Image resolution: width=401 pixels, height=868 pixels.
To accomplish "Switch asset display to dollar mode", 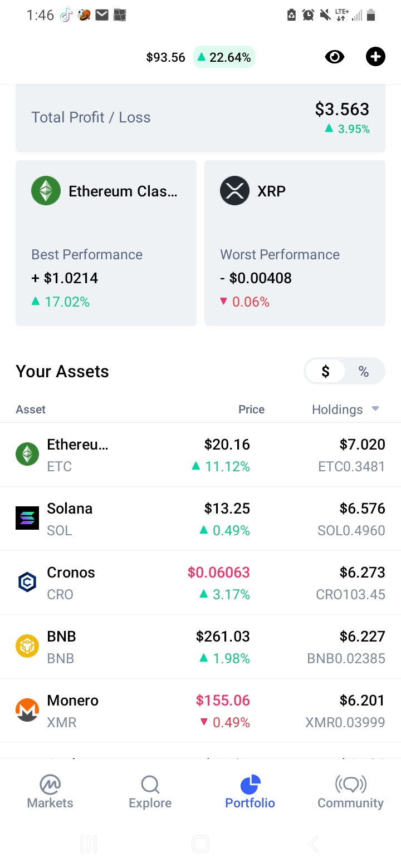I will (325, 372).
